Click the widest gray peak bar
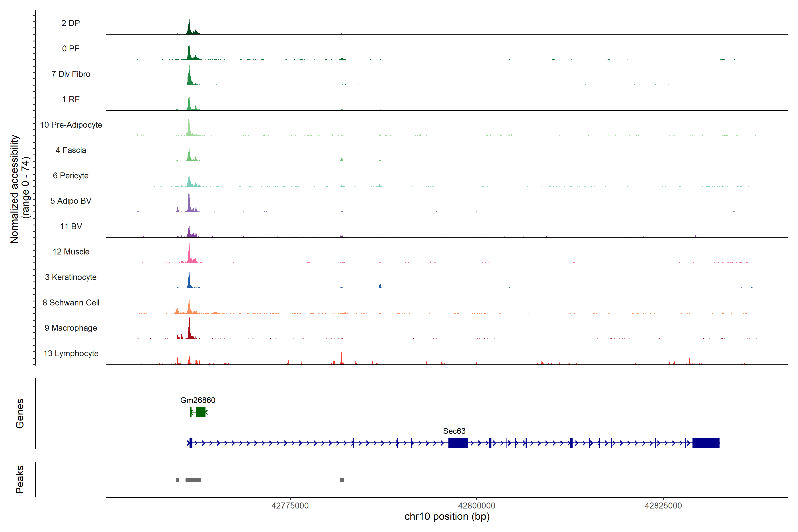Viewport: 798px width, 532px height. coord(193,480)
